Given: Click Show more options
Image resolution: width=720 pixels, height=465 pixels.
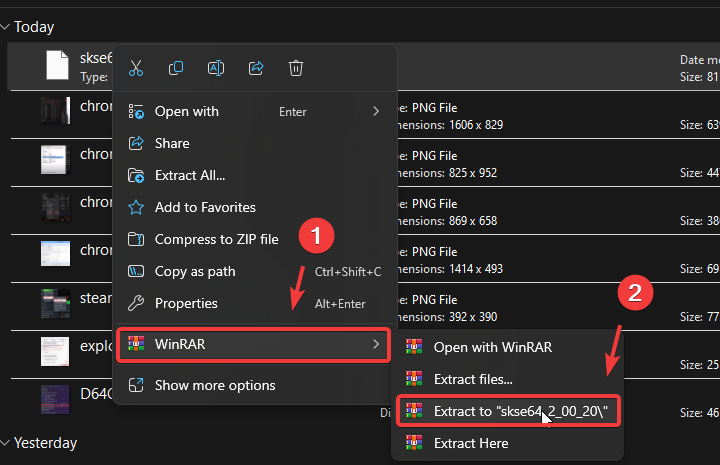Looking at the screenshot, I should click(x=214, y=385).
